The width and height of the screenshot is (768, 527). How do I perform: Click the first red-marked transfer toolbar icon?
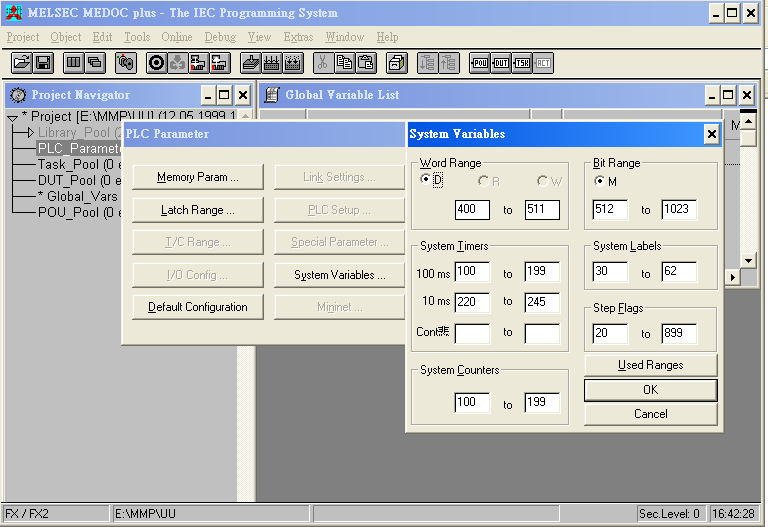tap(198, 63)
